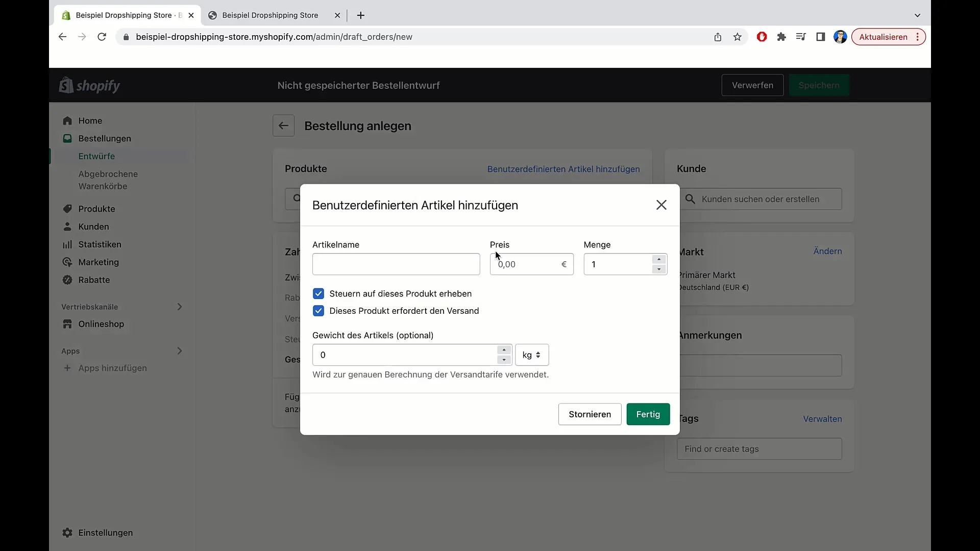Screen dimensions: 980x551
Task: Open a new browser tab
Action: (x=361, y=15)
